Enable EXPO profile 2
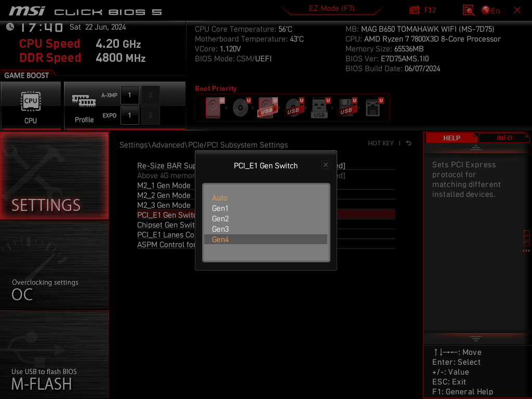Viewport: 532px width, 399px height. [150, 115]
